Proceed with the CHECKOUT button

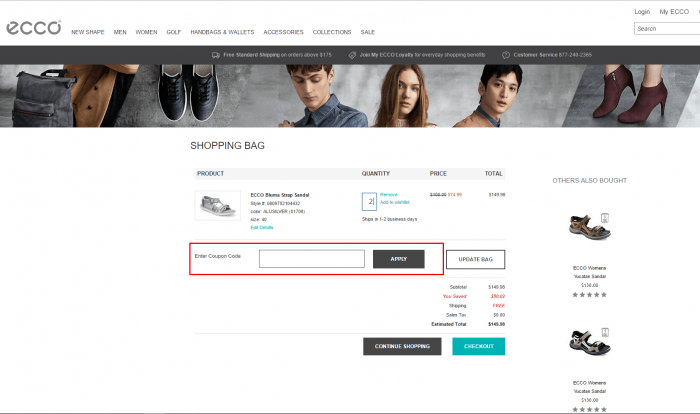point(479,346)
